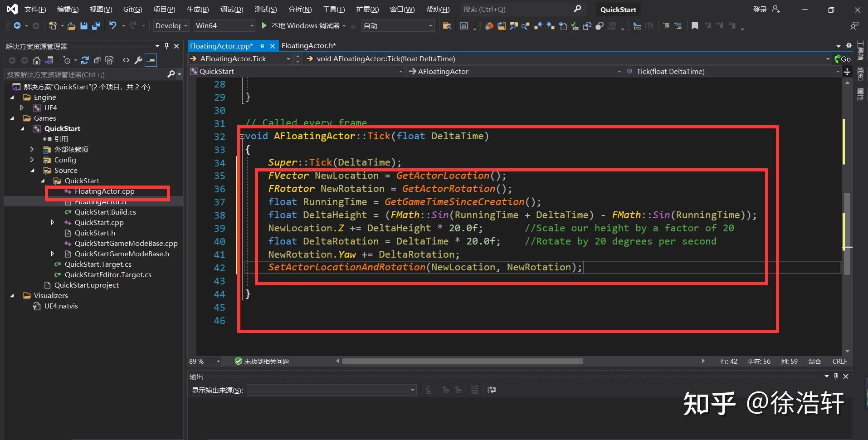Expand the 外部依赖项 node
The image size is (868, 440).
click(x=32, y=149)
